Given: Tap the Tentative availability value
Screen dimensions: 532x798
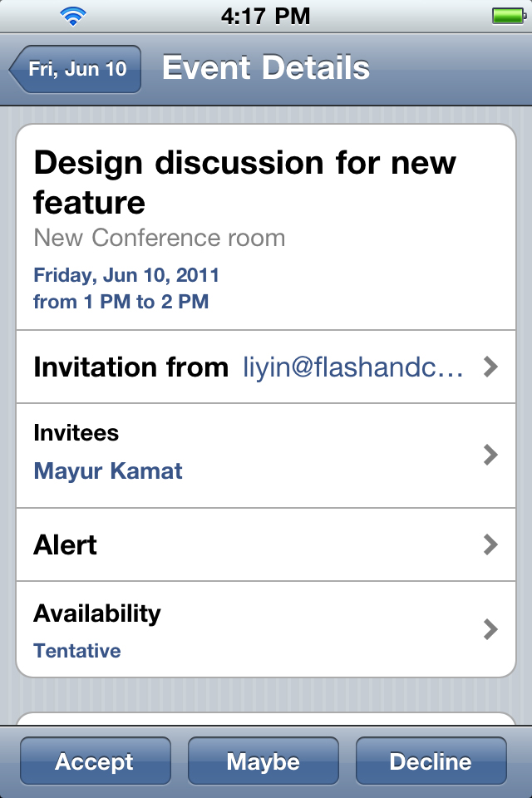Looking at the screenshot, I should click(x=76, y=650).
